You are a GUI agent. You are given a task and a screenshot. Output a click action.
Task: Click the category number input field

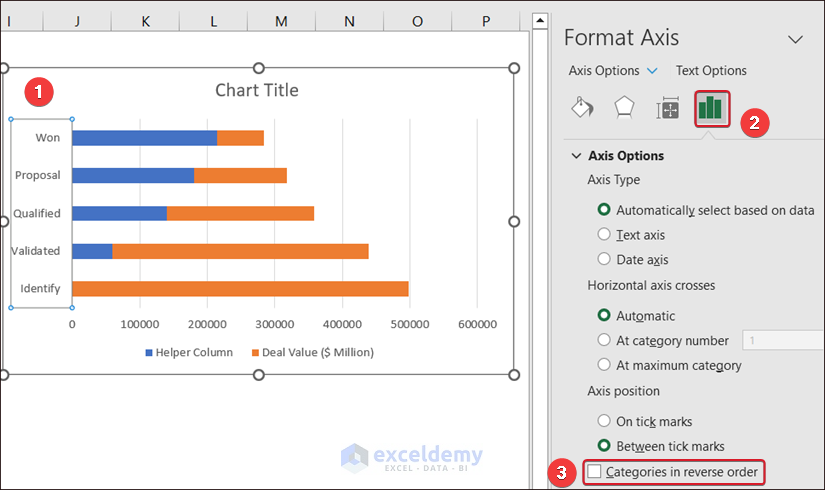click(x=782, y=341)
